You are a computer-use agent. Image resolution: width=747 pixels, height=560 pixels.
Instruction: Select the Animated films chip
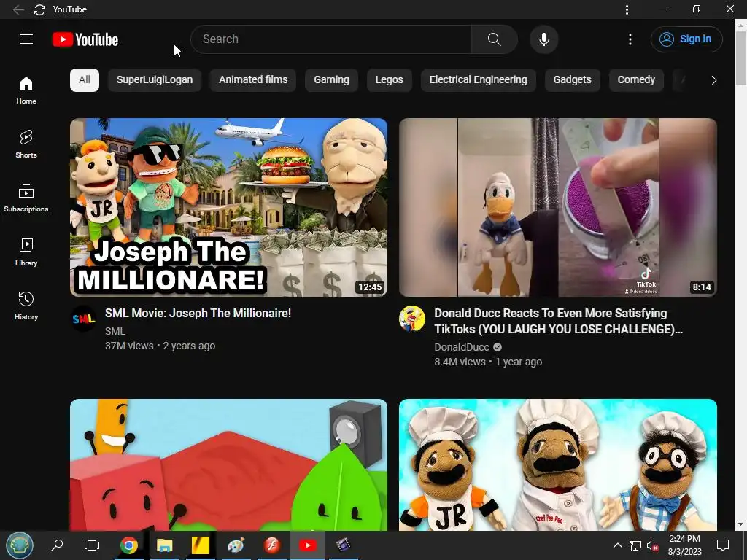coord(253,80)
